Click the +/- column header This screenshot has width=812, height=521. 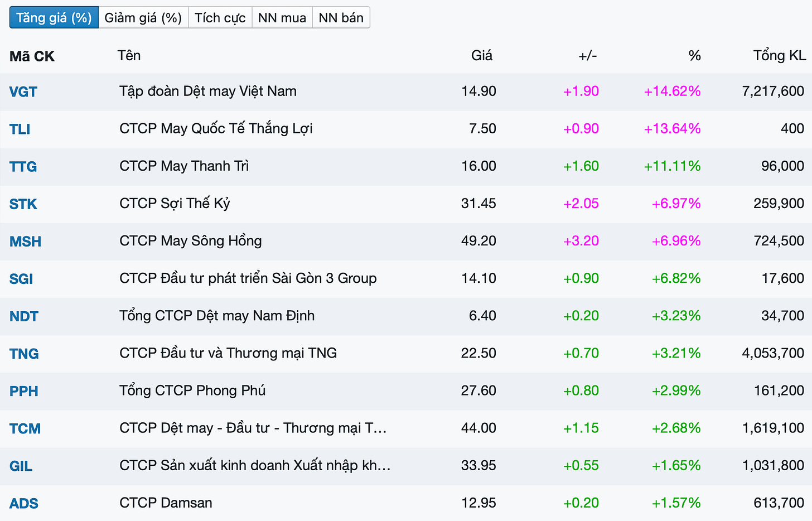coord(588,55)
